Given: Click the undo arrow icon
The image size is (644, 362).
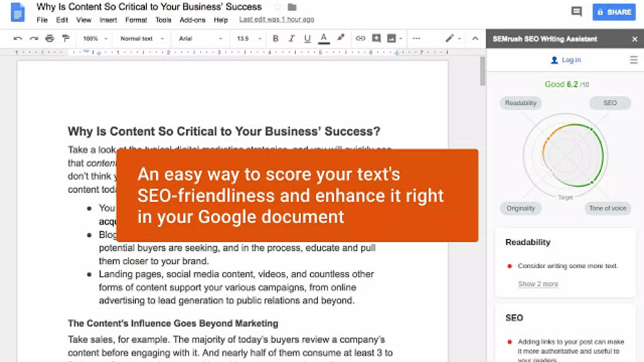Looking at the screenshot, I should (18, 39).
